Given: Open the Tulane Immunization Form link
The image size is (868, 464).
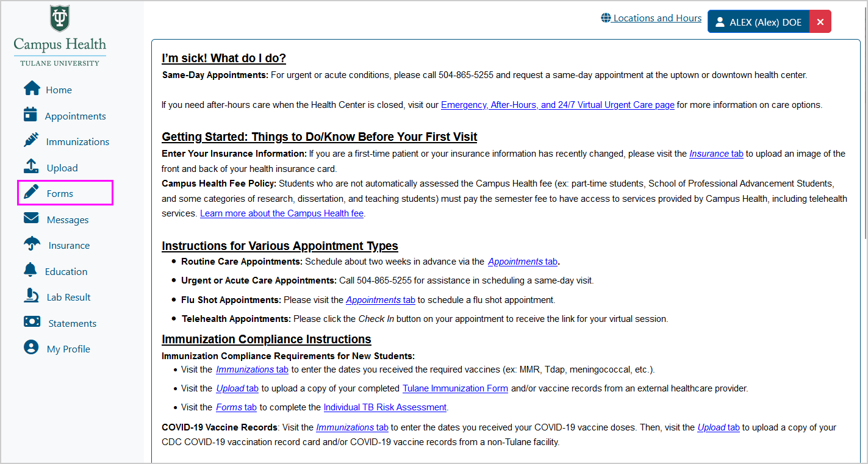Looking at the screenshot, I should [455, 388].
